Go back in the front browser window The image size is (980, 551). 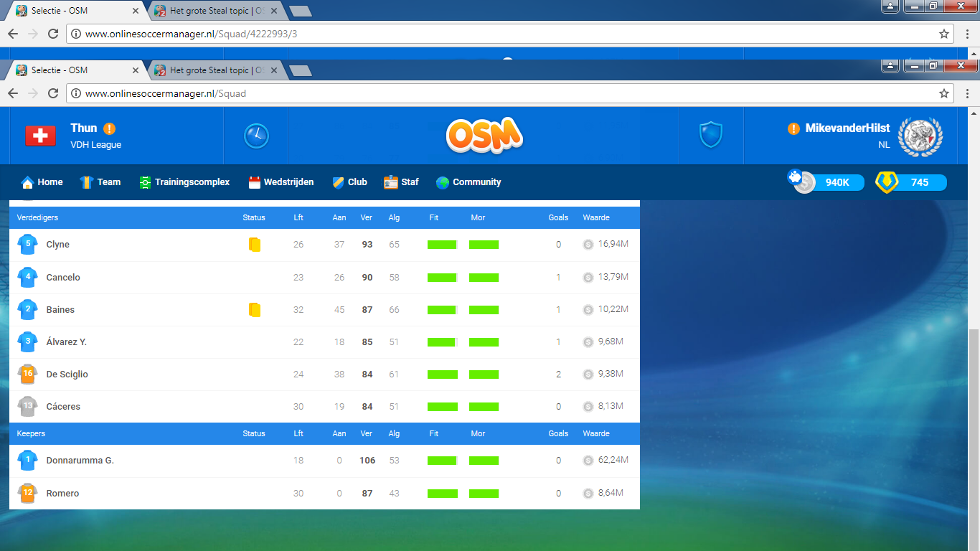click(13, 93)
